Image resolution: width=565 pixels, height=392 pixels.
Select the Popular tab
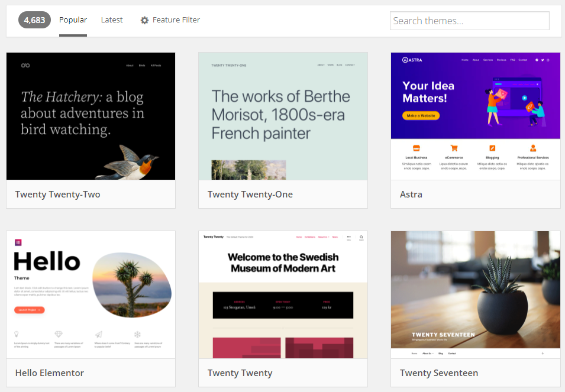pyautogui.click(x=73, y=20)
